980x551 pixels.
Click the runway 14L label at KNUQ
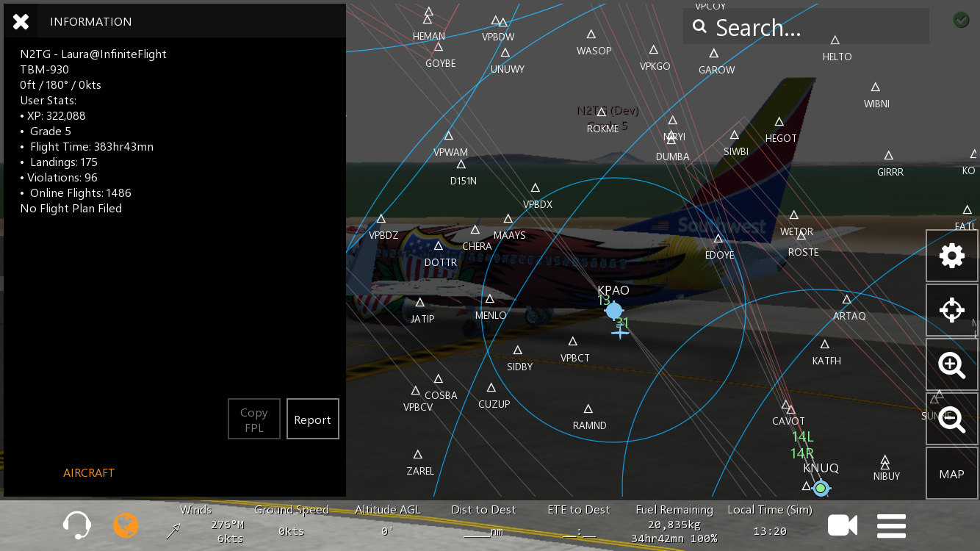tap(802, 437)
